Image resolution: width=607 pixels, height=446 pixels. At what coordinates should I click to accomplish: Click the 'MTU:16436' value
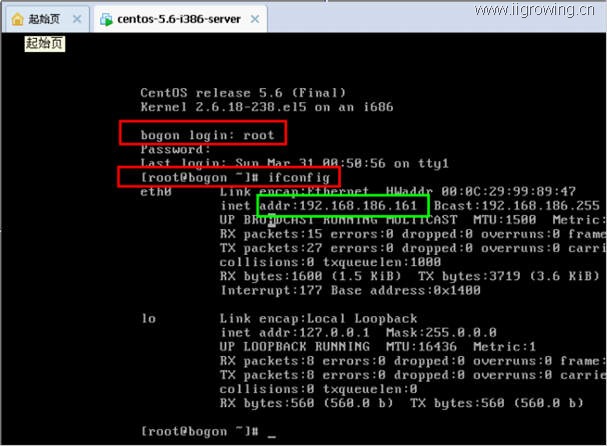click(422, 347)
